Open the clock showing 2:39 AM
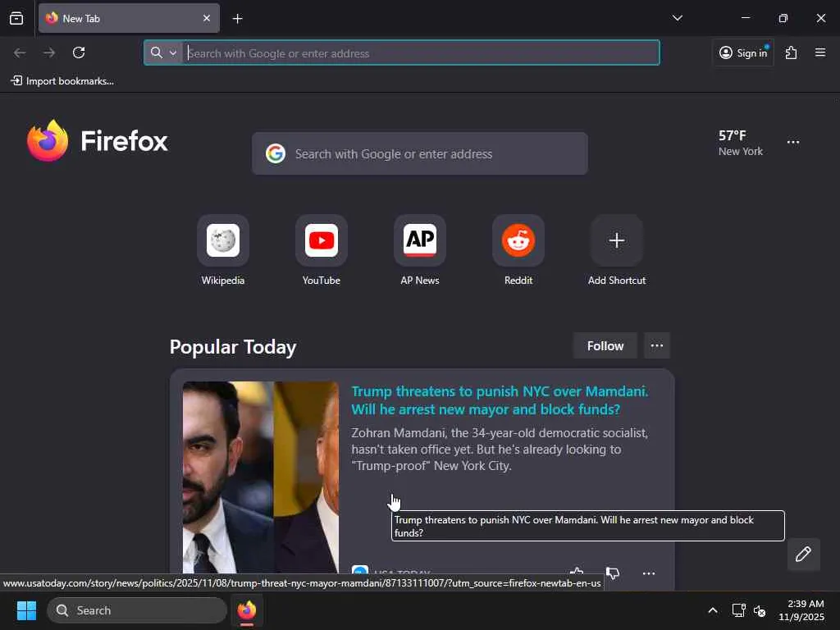This screenshot has height=630, width=840. tap(801, 610)
